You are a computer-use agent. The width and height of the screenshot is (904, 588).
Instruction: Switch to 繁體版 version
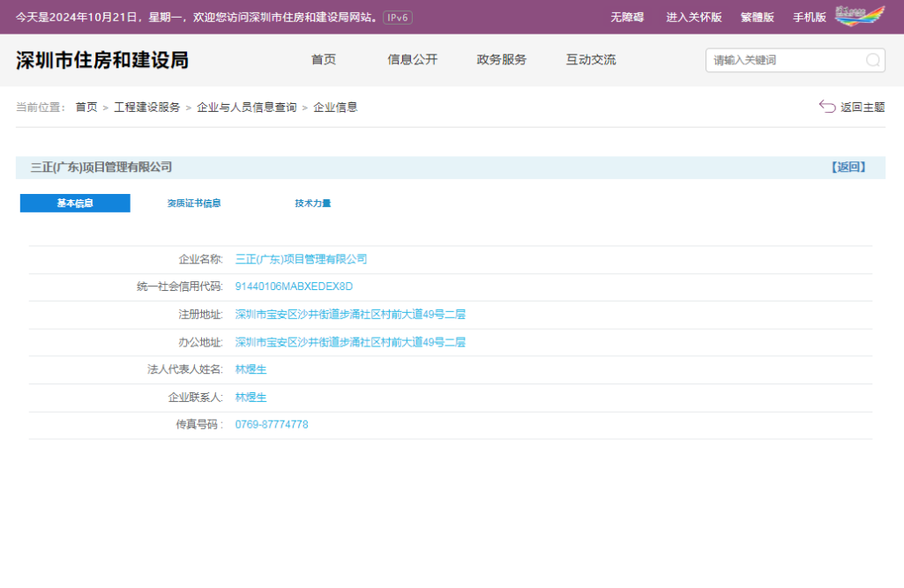[x=757, y=18]
